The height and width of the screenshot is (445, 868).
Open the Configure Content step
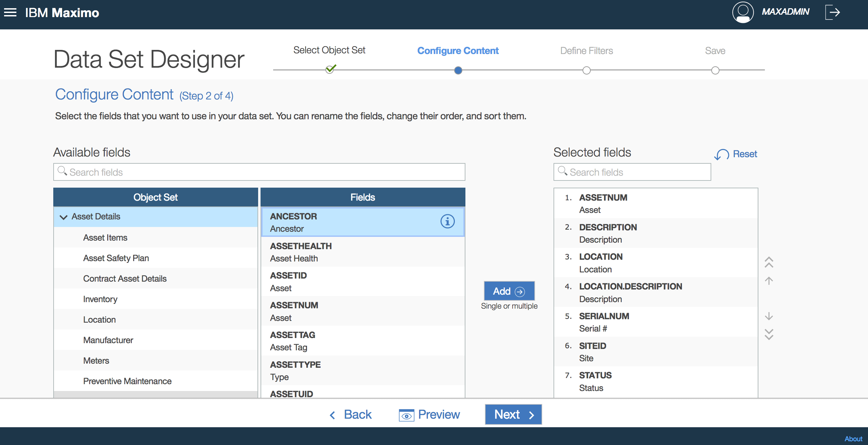(458, 51)
